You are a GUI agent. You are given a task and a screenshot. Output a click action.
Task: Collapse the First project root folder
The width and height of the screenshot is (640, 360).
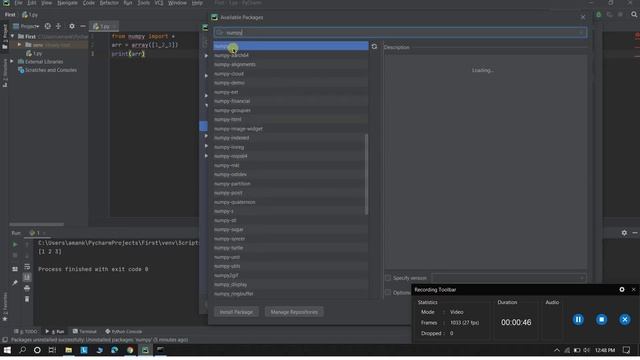[13, 36]
